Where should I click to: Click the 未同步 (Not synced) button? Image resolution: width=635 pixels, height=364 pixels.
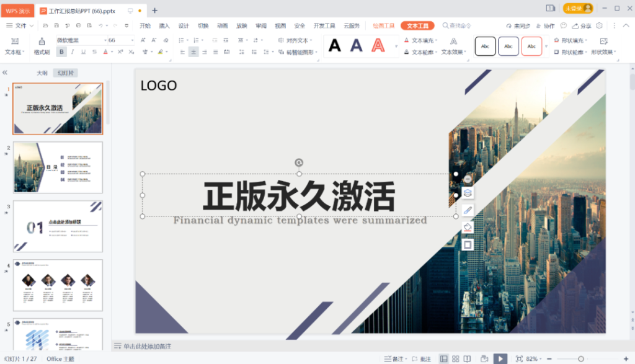point(518,25)
